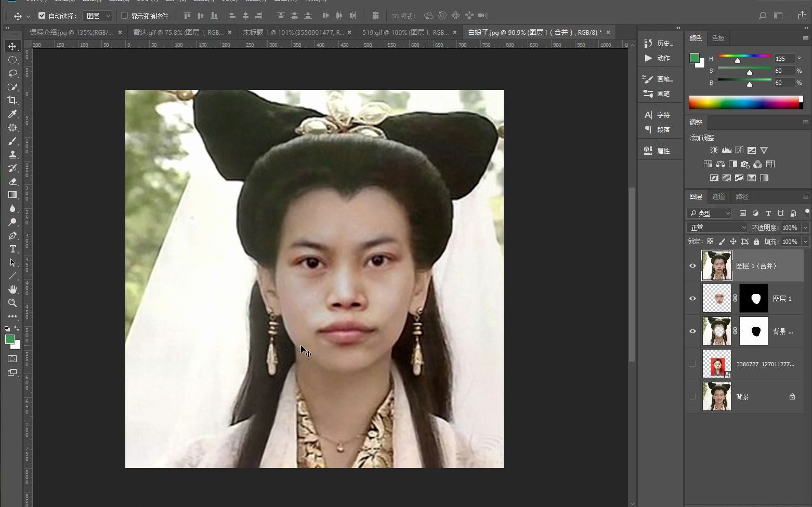The height and width of the screenshot is (507, 812).
Task: Select the Blur tool
Action: pyautogui.click(x=12, y=208)
